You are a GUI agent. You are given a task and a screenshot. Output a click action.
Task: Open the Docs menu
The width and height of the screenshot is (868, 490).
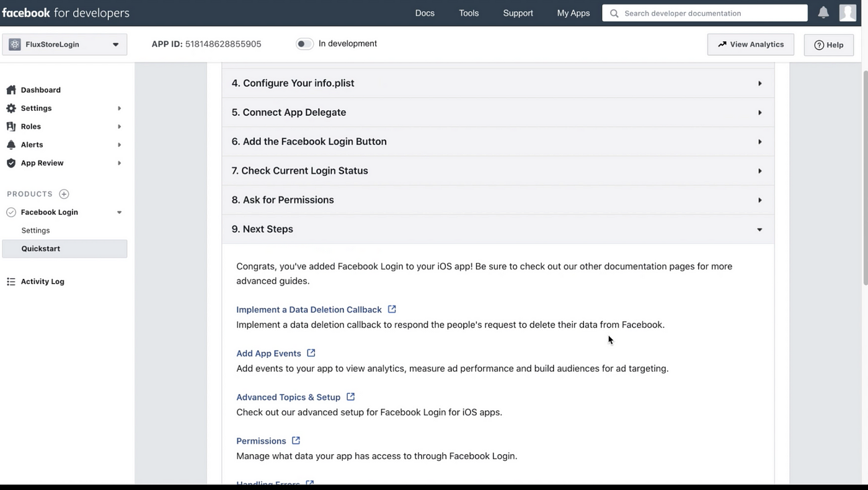425,13
